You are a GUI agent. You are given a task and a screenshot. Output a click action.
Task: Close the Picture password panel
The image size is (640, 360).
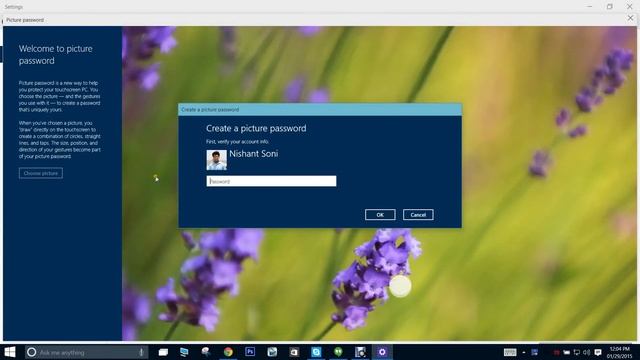click(630, 18)
